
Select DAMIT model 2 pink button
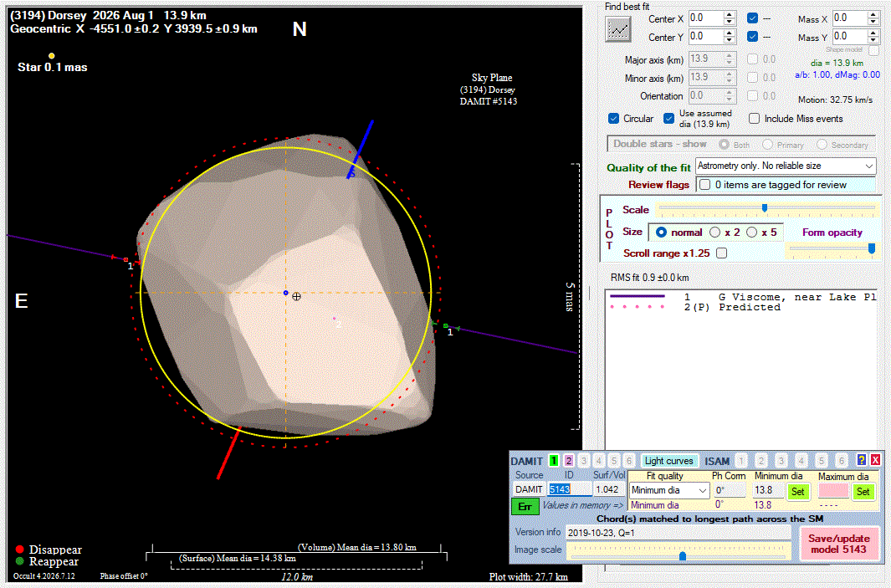point(568,461)
